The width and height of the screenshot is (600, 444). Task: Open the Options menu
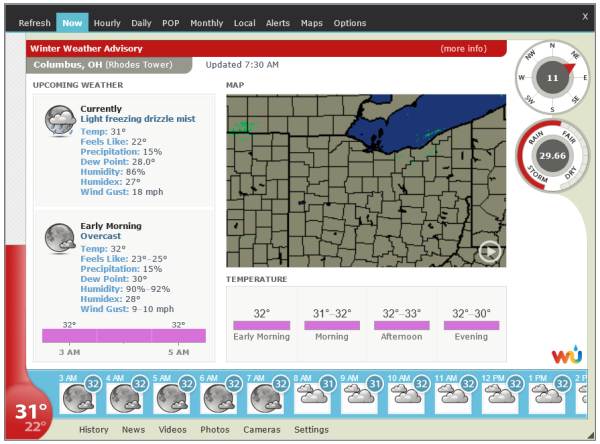point(350,22)
